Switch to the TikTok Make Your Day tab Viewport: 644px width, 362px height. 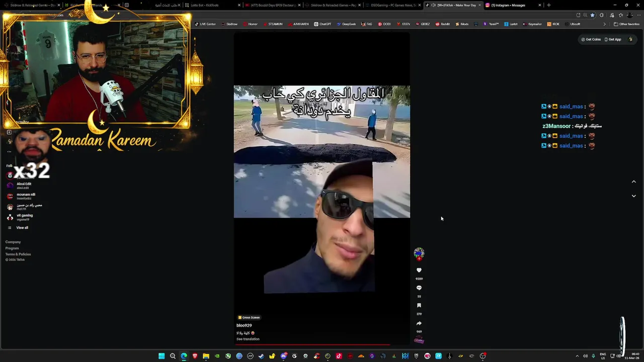click(x=453, y=5)
